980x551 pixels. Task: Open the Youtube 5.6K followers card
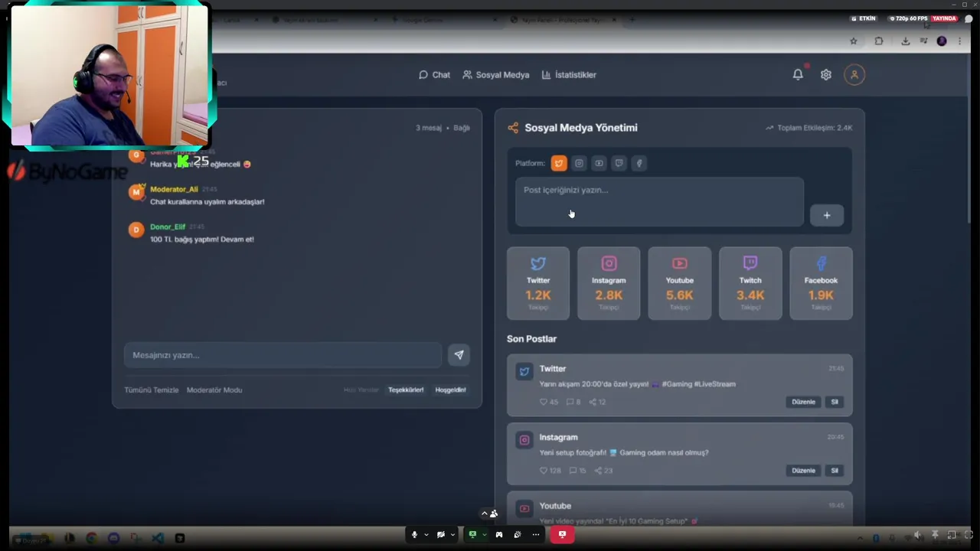click(x=680, y=283)
